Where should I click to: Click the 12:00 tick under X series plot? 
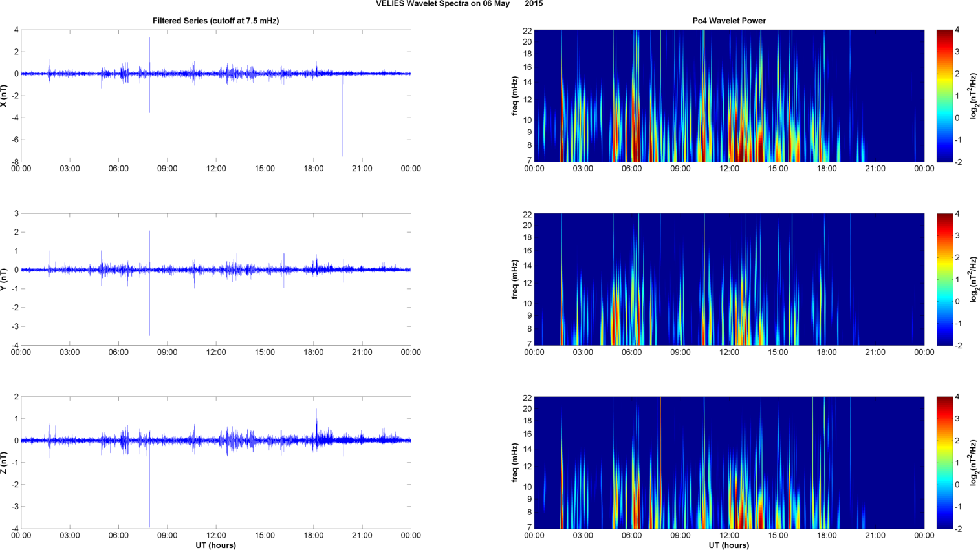216,169
